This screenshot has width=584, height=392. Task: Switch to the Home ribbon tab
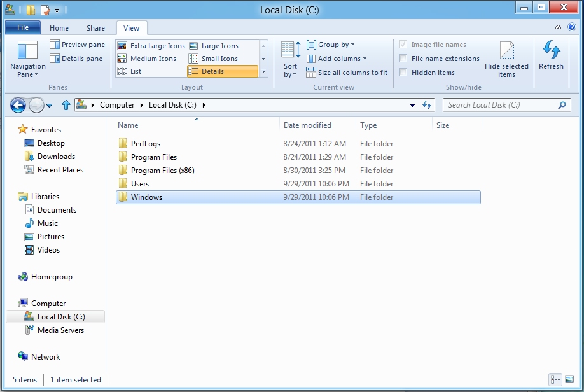pos(59,28)
